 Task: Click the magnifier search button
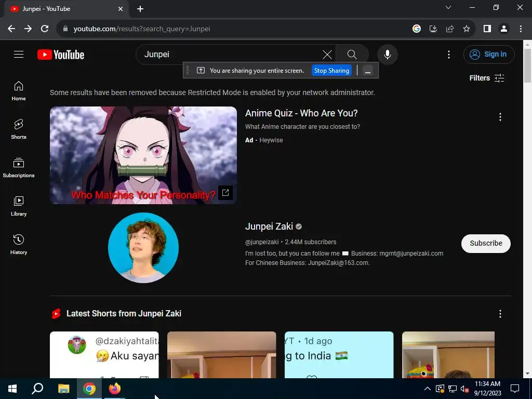click(x=352, y=54)
